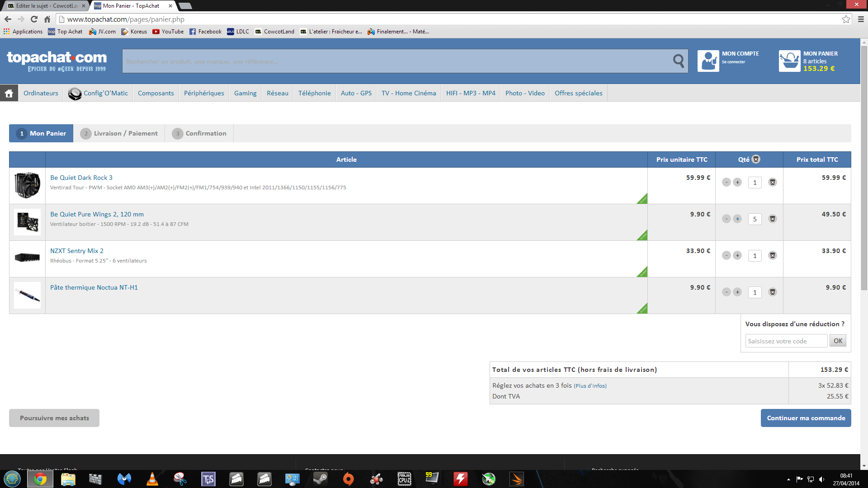
Task: Switch to the Editer le sujet browser tab
Action: pos(45,6)
